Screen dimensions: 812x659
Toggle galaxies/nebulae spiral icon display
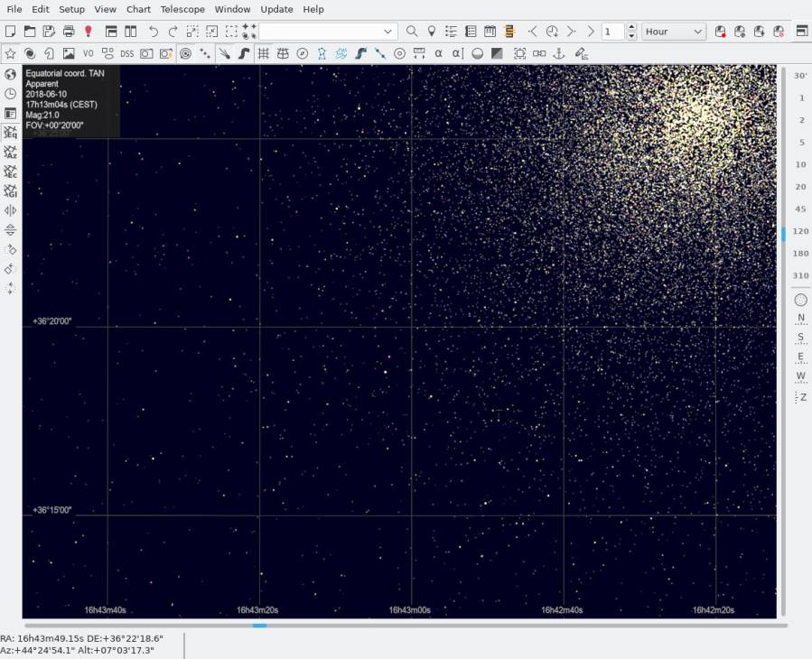click(30, 54)
